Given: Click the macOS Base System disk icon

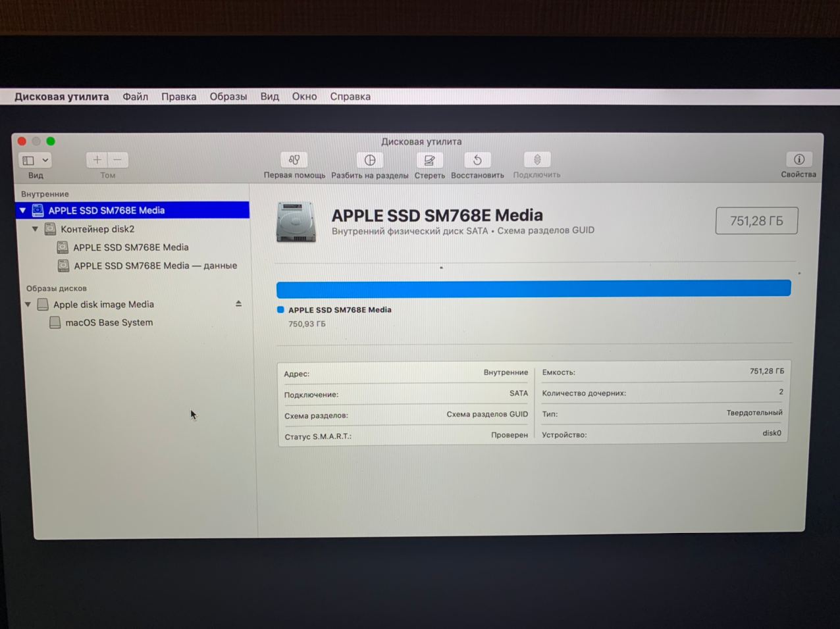Looking at the screenshot, I should 55,322.
